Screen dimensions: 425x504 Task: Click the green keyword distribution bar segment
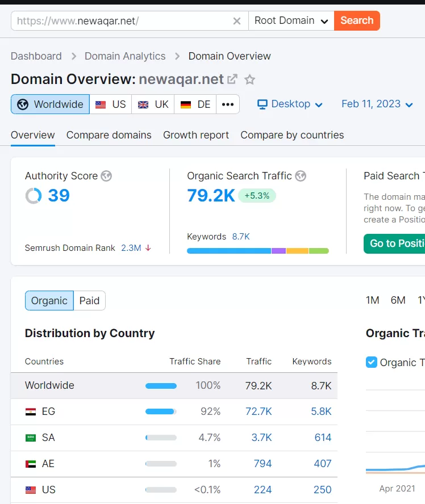coord(319,251)
